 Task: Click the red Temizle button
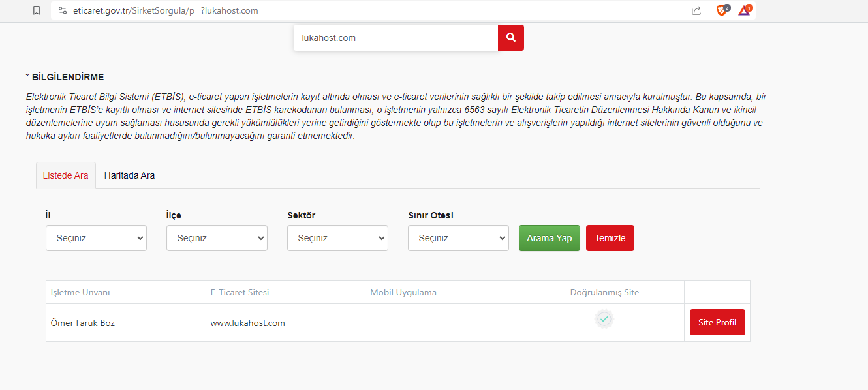pos(610,238)
